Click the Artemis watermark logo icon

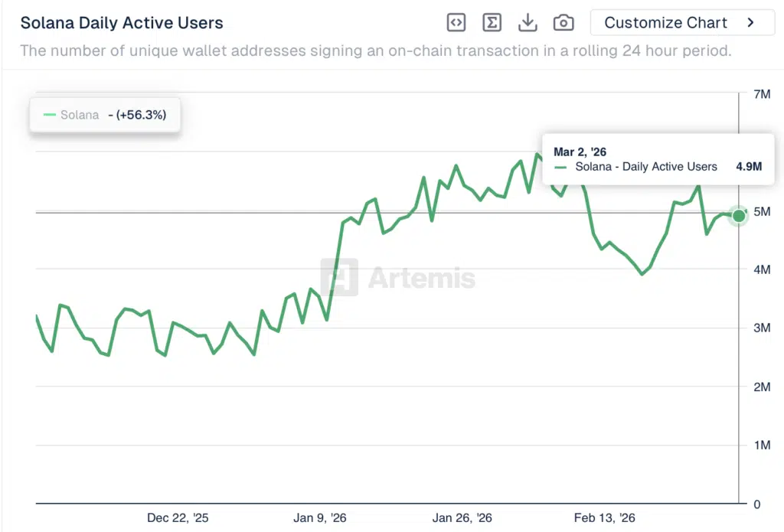click(x=339, y=277)
